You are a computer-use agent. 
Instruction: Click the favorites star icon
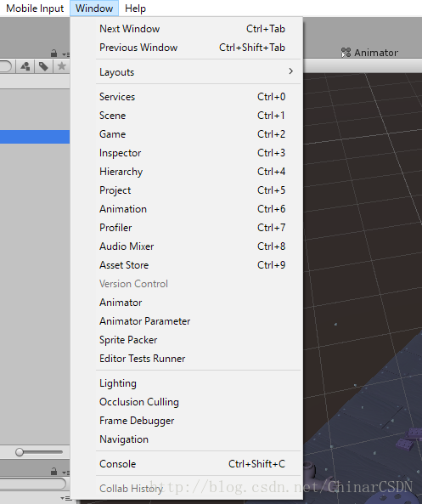(x=61, y=66)
